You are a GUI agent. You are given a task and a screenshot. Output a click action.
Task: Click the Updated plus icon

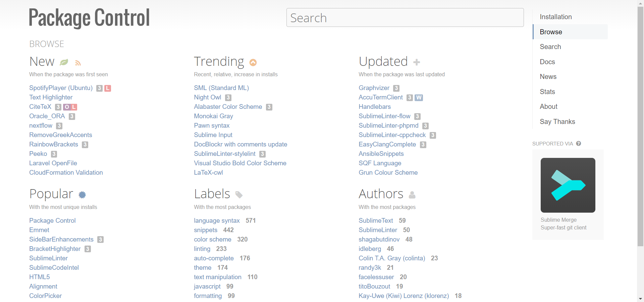[417, 62]
